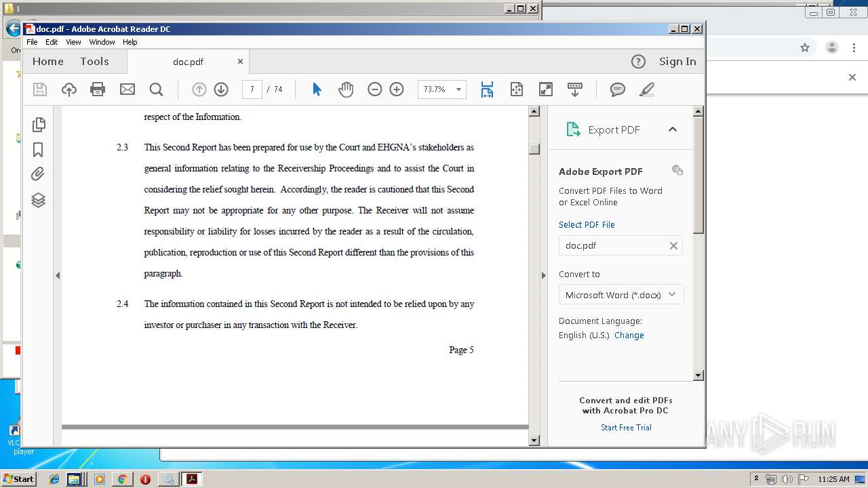Screen dimensions: 868x488
Task: Open Chrome from the taskbar
Action: 122,479
